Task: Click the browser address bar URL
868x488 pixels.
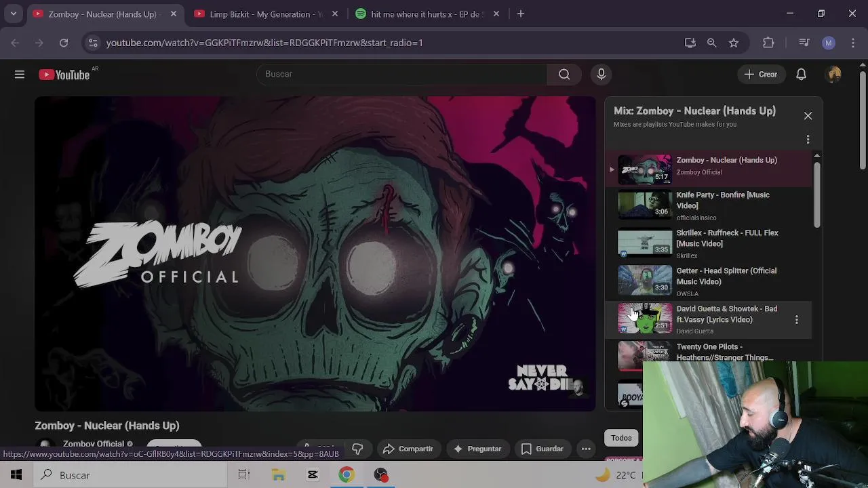Action: point(264,43)
